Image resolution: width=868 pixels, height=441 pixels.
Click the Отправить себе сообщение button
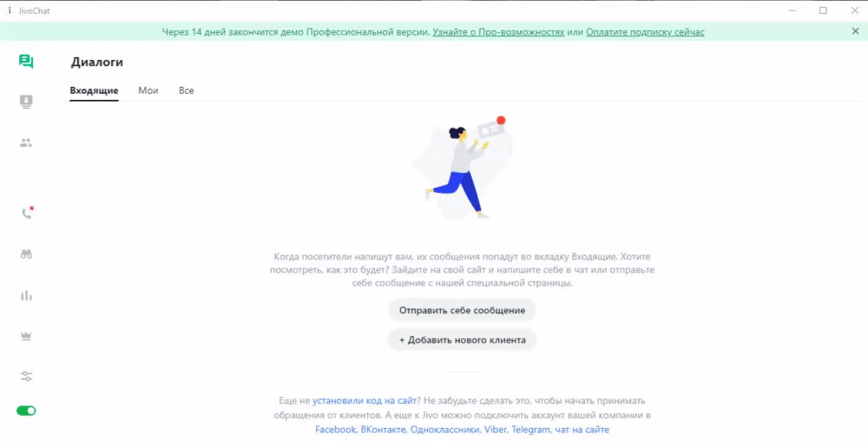463,311
